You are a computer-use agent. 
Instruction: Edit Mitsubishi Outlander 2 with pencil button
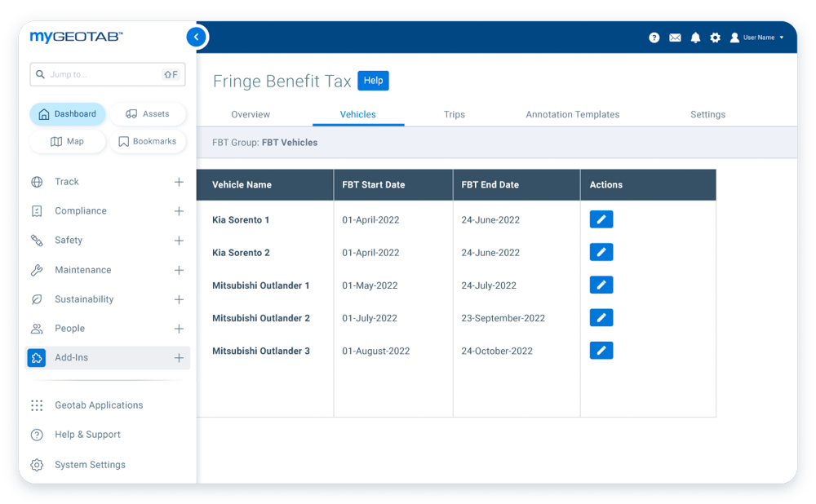(601, 318)
